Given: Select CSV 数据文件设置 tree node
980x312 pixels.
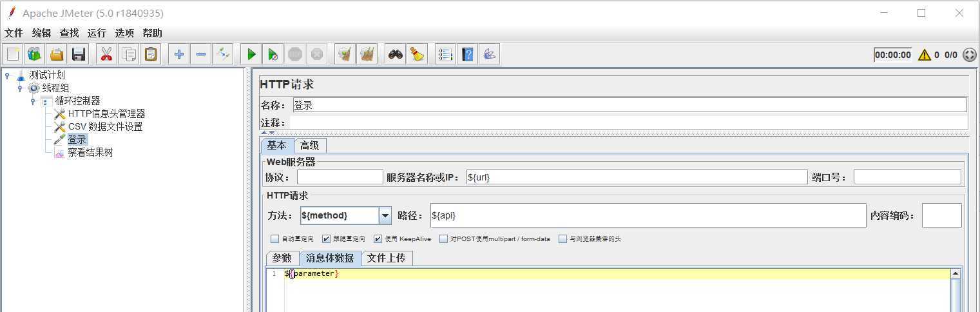Looking at the screenshot, I should pos(106,126).
